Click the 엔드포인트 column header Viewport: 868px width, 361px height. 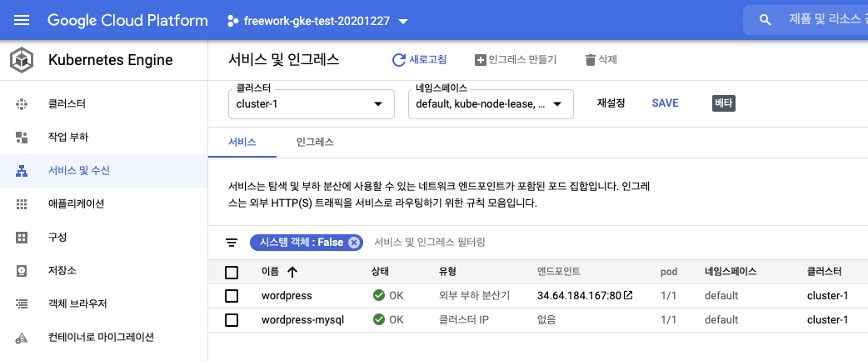click(559, 272)
